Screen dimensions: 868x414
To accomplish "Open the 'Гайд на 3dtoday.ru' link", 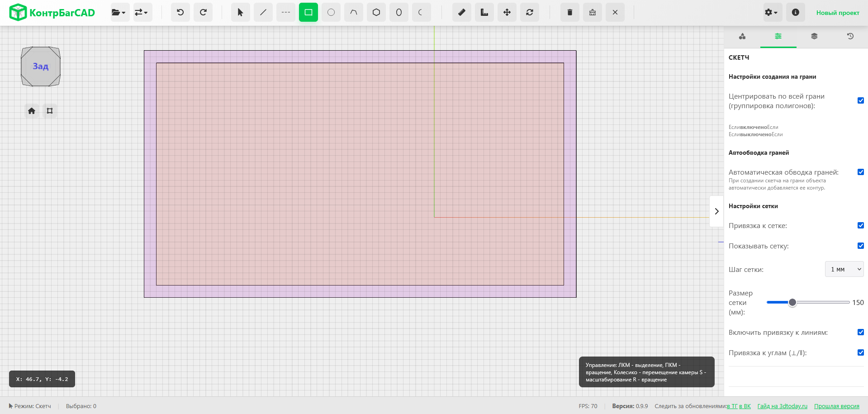I will [x=783, y=406].
